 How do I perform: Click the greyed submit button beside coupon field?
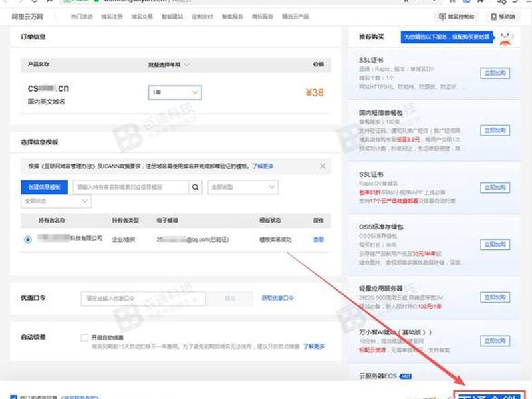[230, 298]
